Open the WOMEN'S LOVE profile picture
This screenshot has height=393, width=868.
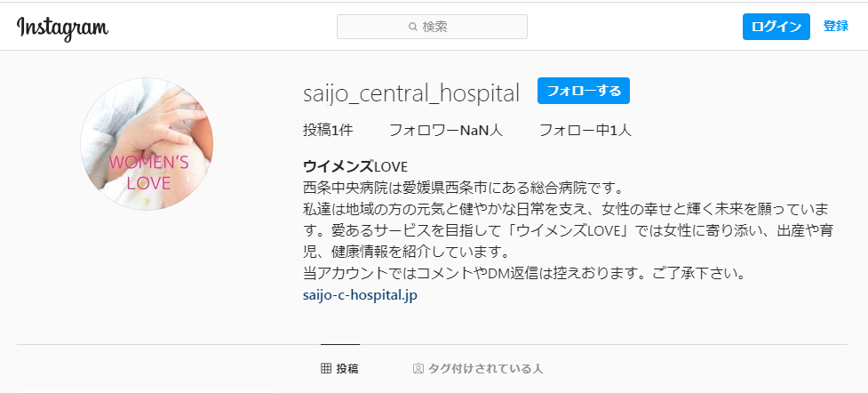[147, 144]
